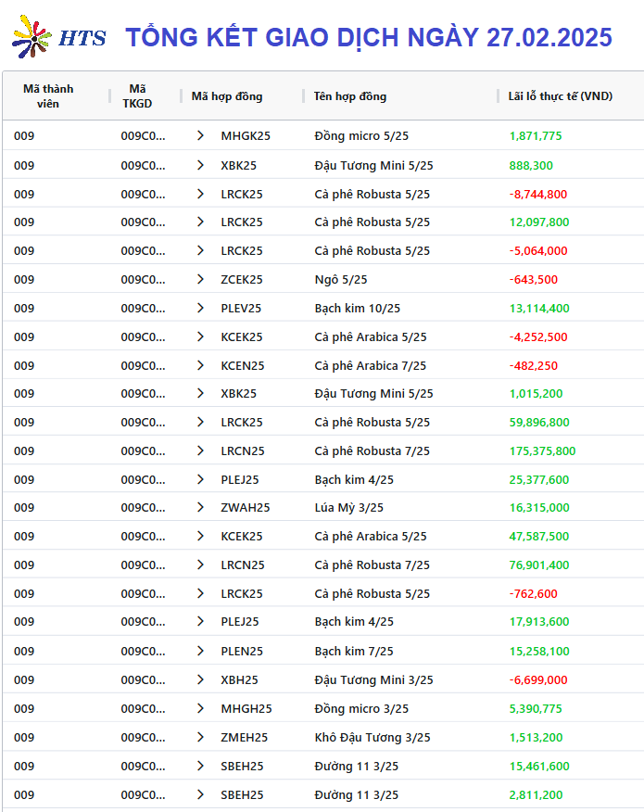
Task: Click the Đường 11 3/25 row with 15,461,600
Action: click(x=323, y=766)
